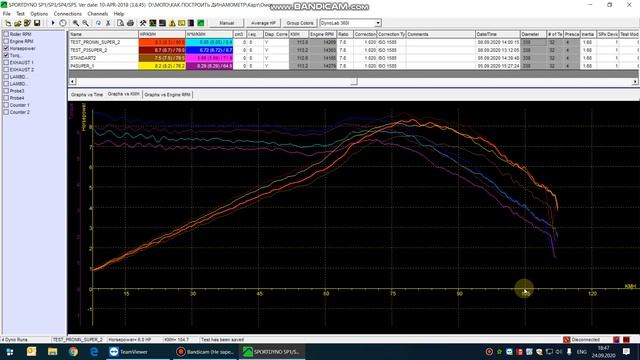640x360 pixels.
Task: Click the Manual button
Action: pyautogui.click(x=227, y=23)
